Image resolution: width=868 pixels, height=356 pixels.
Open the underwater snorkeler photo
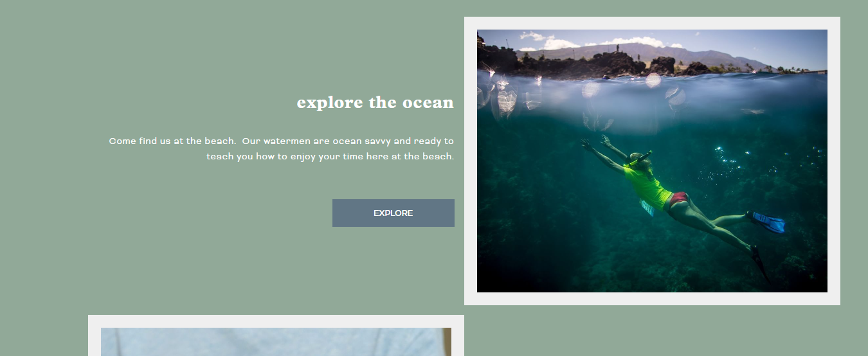[x=652, y=161]
